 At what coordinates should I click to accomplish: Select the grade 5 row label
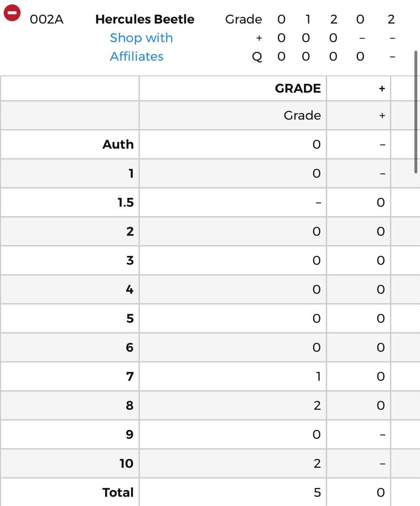(x=130, y=319)
